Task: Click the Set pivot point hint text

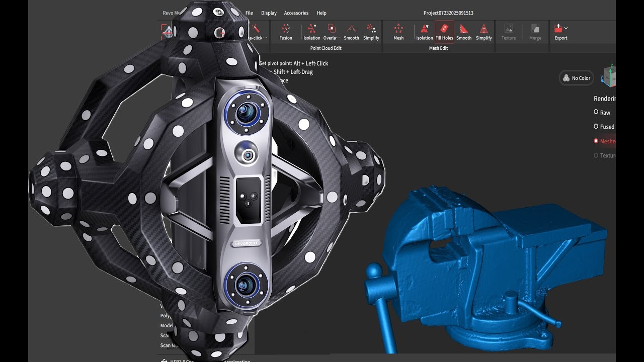Action: point(294,63)
